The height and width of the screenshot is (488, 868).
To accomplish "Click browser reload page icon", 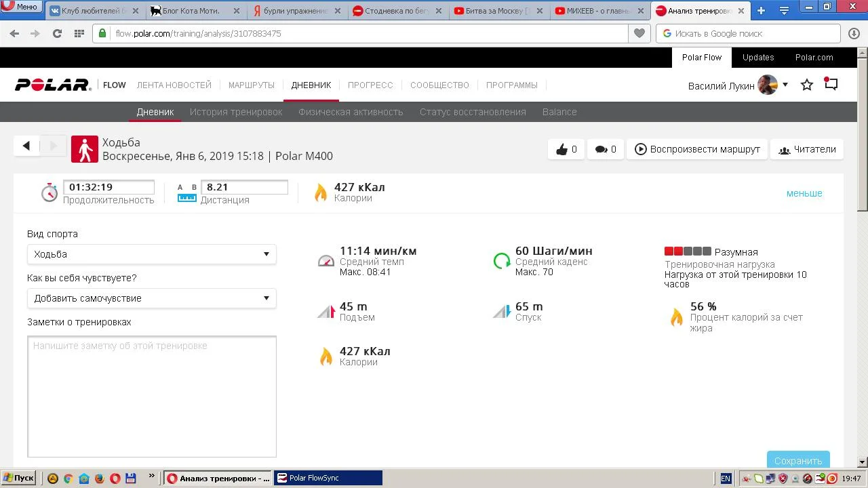I will [x=57, y=33].
